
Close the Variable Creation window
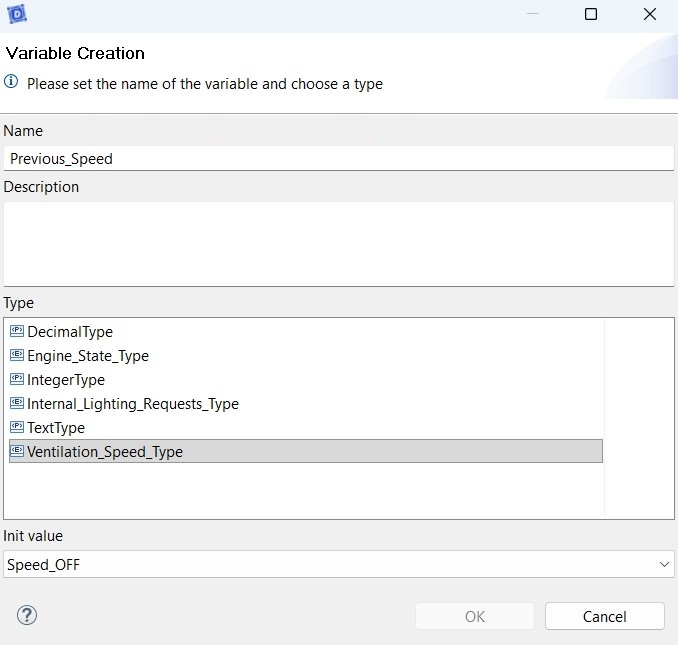click(649, 14)
